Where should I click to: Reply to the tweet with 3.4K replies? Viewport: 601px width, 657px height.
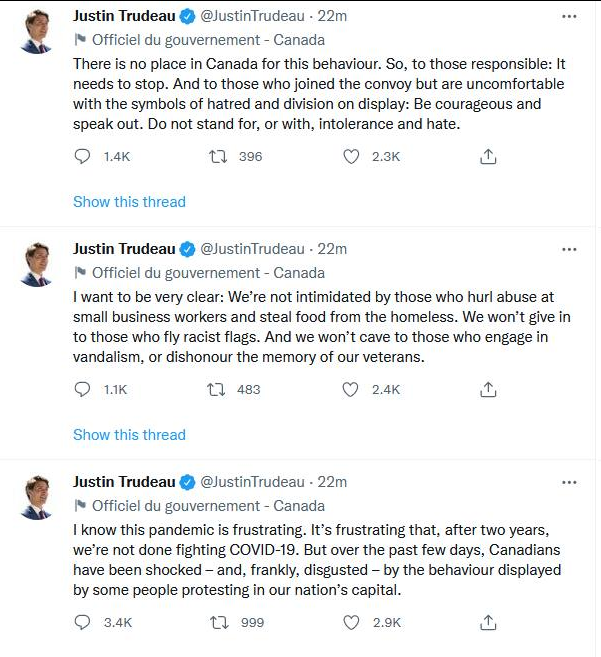(83, 622)
